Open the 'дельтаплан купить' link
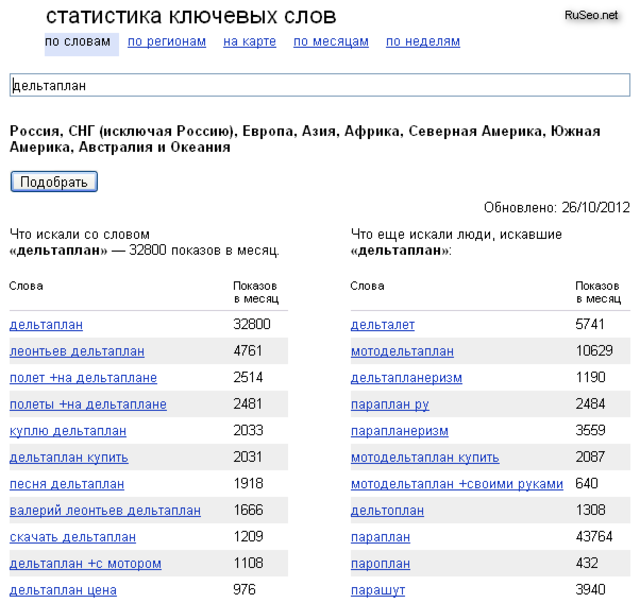The height and width of the screenshot is (603, 640). tap(69, 457)
